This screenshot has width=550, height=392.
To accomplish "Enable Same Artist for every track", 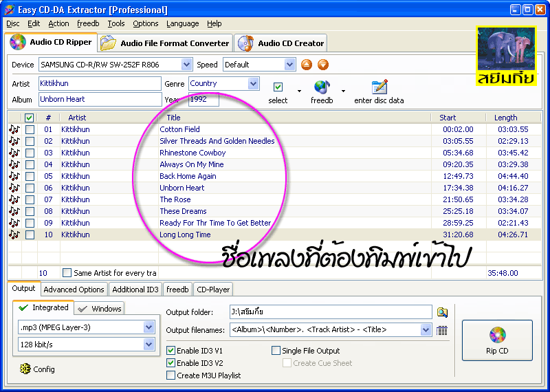I will [67, 272].
